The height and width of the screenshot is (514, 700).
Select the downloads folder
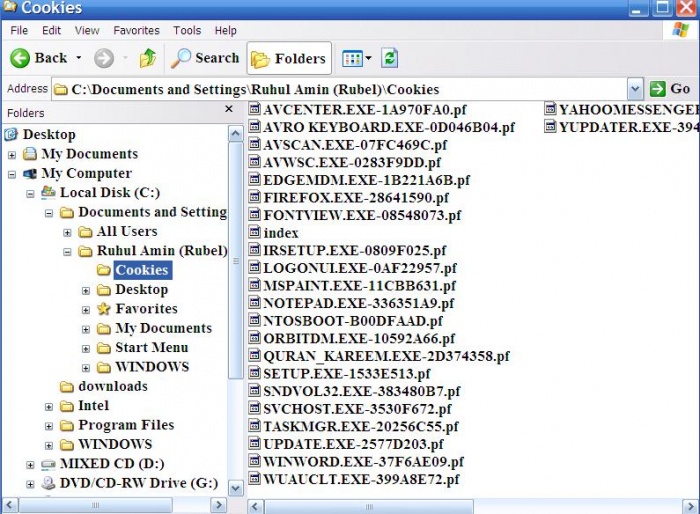113,386
